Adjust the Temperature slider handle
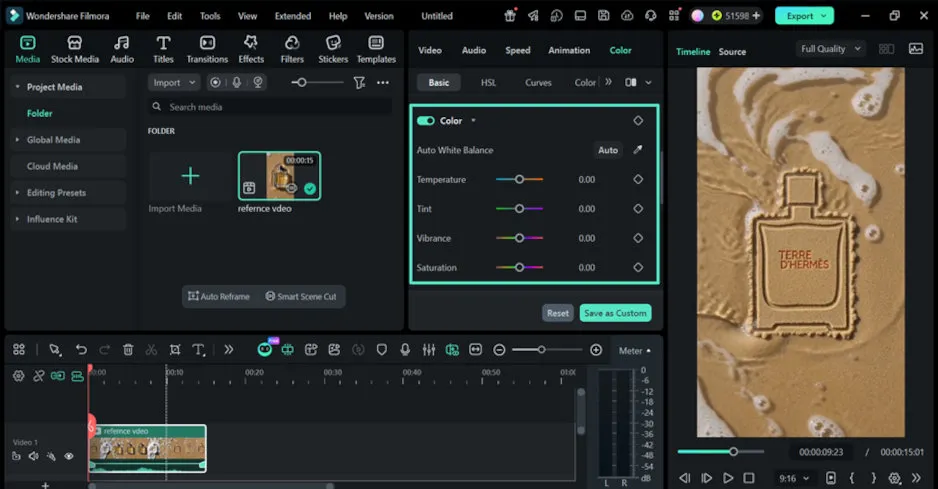Viewport: 938px width, 489px height. (x=519, y=179)
